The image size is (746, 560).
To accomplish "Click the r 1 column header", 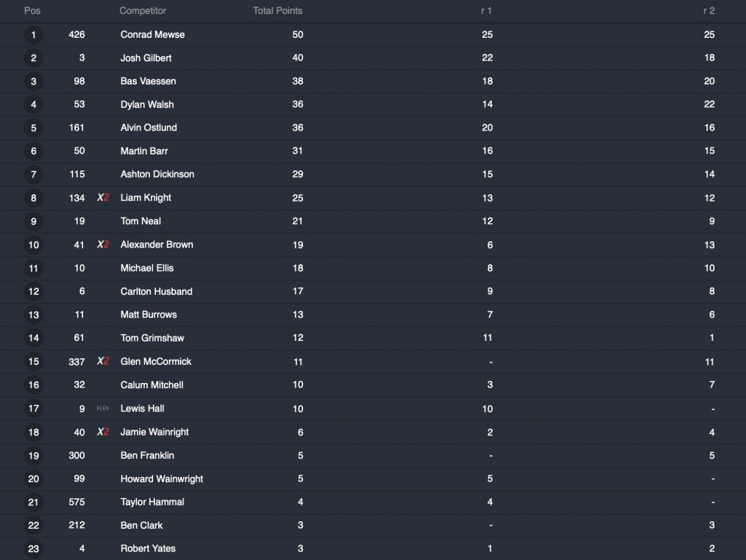I will point(487,11).
